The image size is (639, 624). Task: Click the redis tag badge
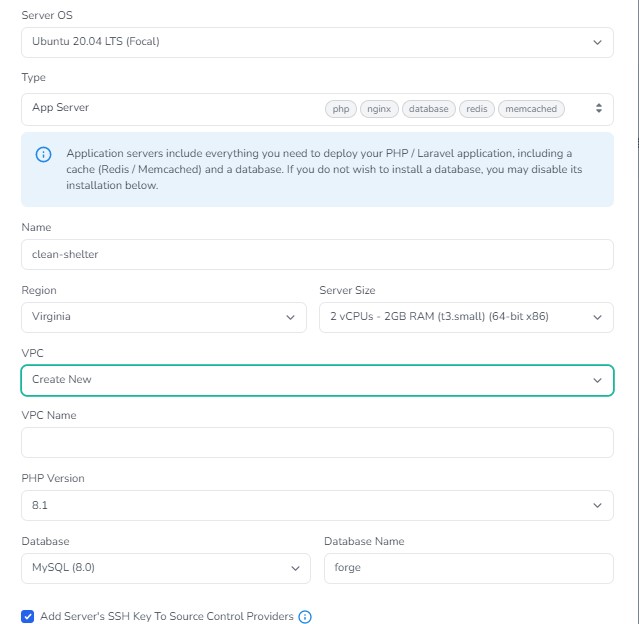pyautogui.click(x=477, y=109)
